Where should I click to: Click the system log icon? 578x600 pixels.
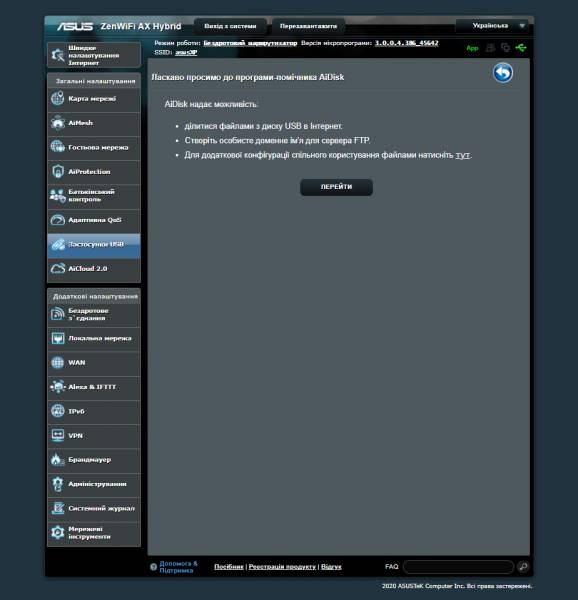click(x=58, y=508)
